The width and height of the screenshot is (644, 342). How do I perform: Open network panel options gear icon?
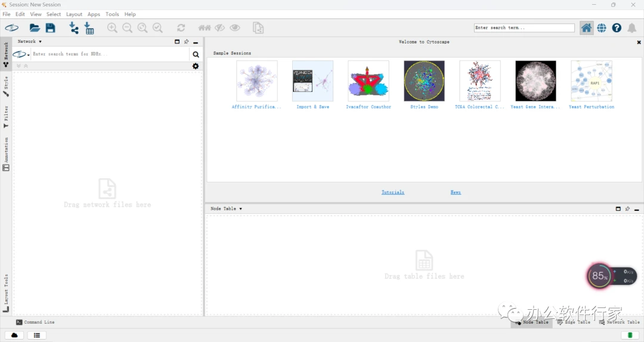coord(196,66)
